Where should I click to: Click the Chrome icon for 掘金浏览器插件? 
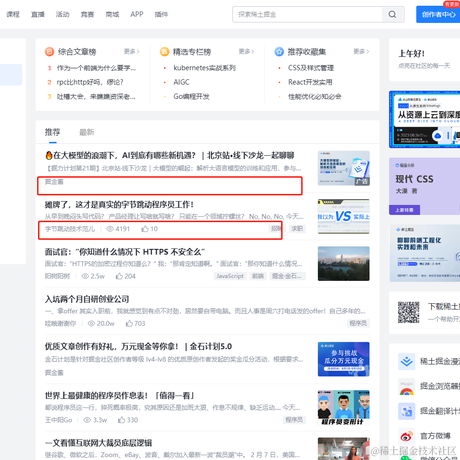(x=407, y=386)
